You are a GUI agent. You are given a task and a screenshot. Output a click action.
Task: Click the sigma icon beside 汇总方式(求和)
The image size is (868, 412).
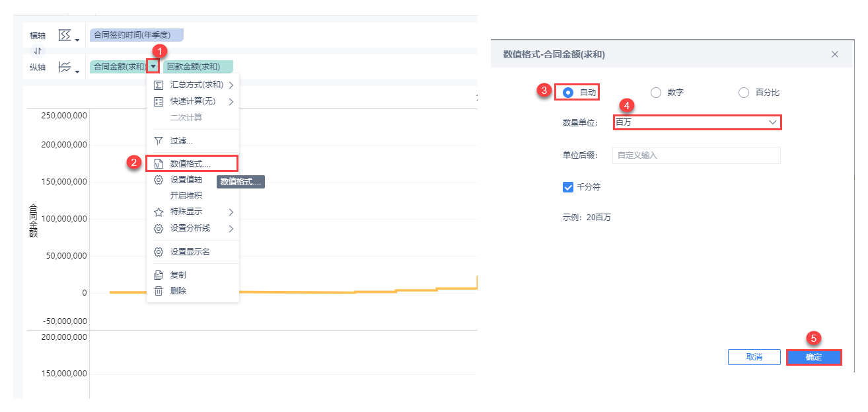pyautogui.click(x=159, y=85)
